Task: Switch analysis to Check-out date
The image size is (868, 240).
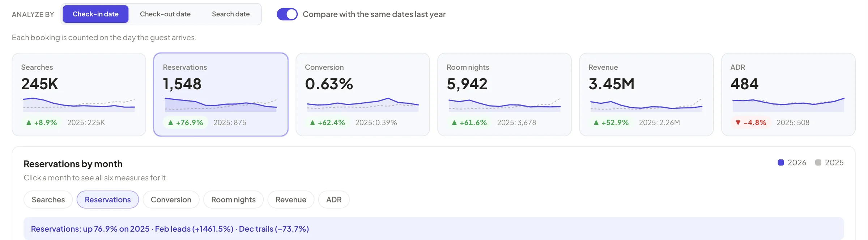Action: point(165,14)
